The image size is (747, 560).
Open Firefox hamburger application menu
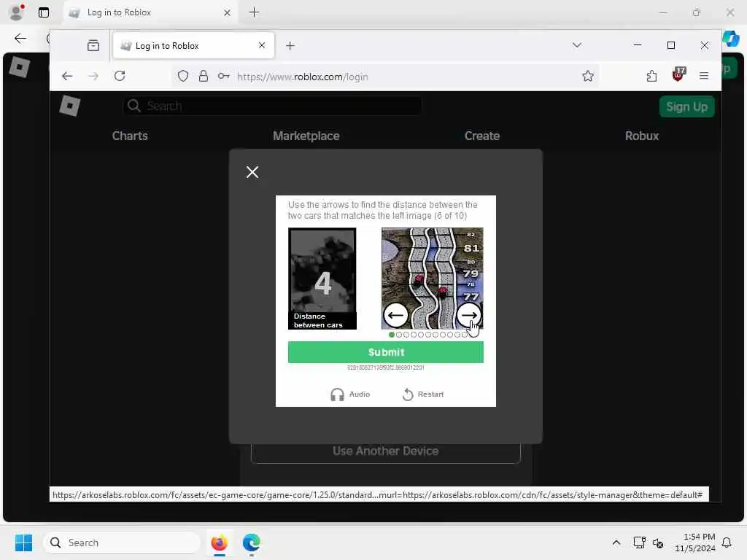click(x=704, y=76)
